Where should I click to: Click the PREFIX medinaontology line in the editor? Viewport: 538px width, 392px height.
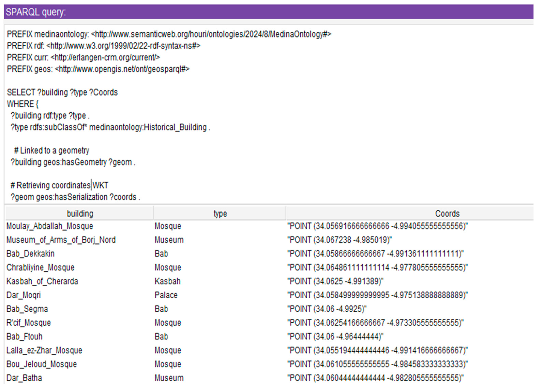(169, 34)
